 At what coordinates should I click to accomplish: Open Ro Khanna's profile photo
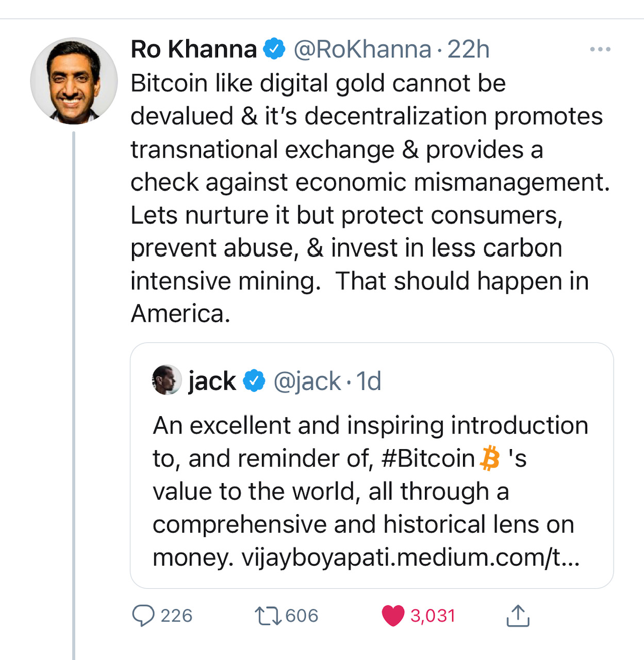coord(74,81)
